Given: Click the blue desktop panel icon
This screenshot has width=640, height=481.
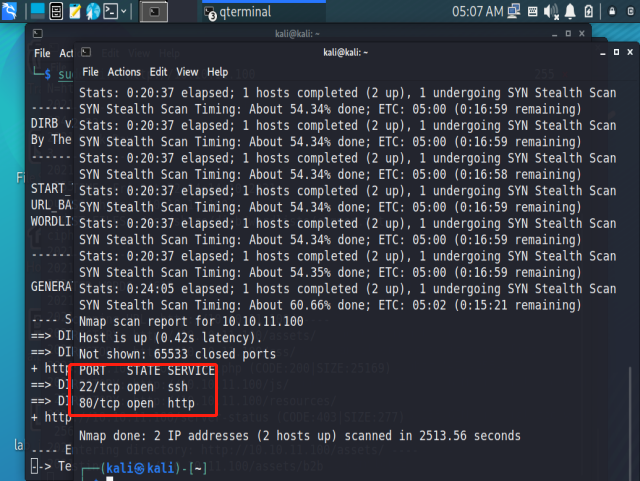Looking at the screenshot, I should pos(38,11).
